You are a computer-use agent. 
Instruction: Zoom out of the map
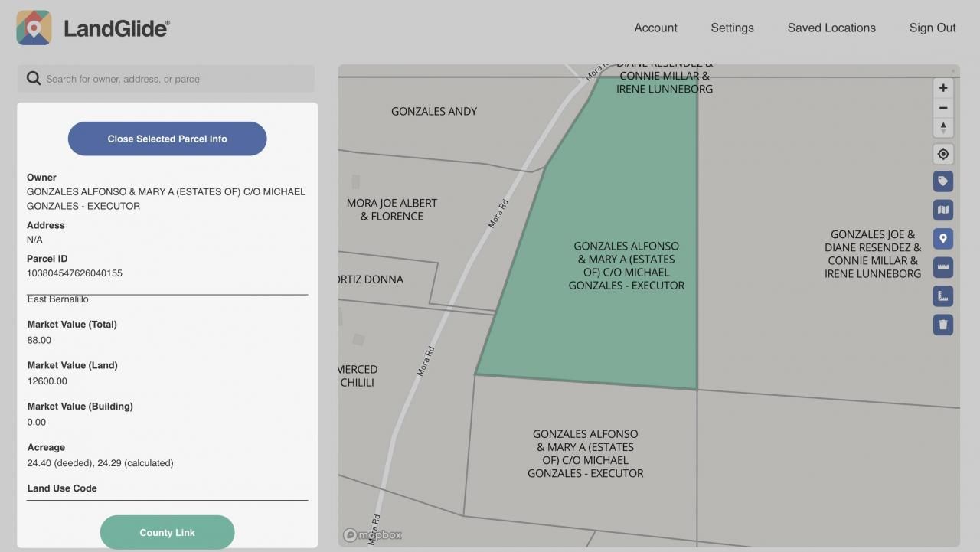click(x=943, y=108)
